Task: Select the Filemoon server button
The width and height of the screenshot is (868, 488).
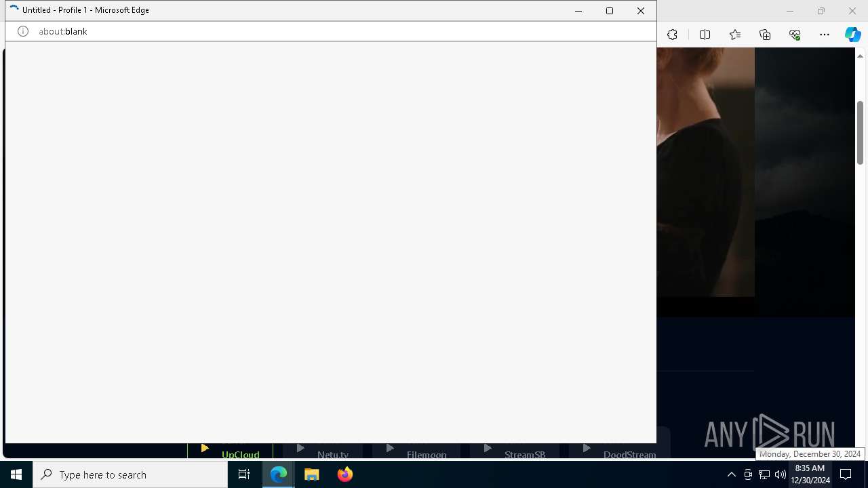Action: tap(416, 451)
